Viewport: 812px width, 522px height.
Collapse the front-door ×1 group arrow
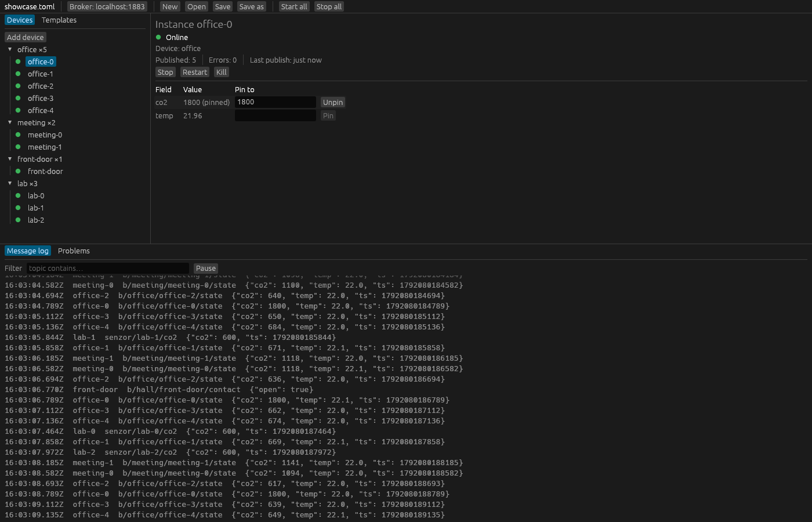click(10, 159)
